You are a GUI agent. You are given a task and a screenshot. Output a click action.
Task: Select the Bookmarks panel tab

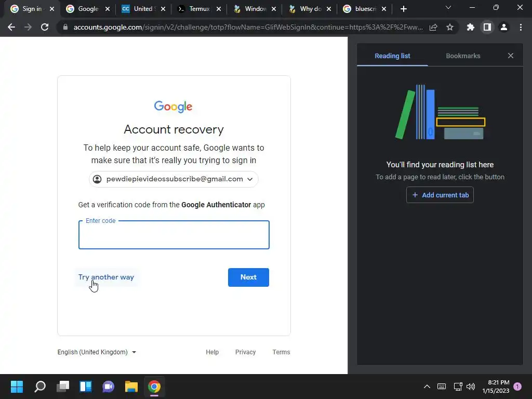pos(463,56)
